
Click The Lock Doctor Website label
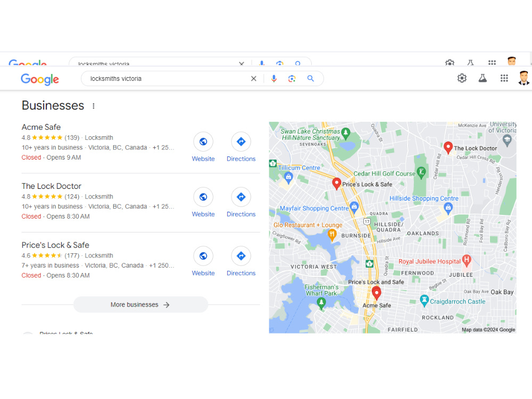coord(203,214)
